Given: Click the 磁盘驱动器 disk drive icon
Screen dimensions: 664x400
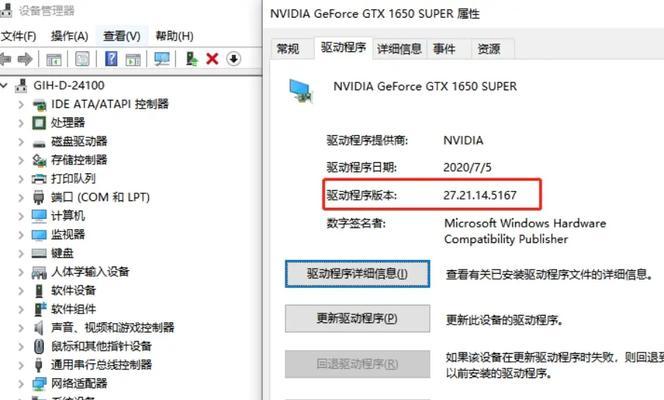Looking at the screenshot, I should (x=39, y=142).
